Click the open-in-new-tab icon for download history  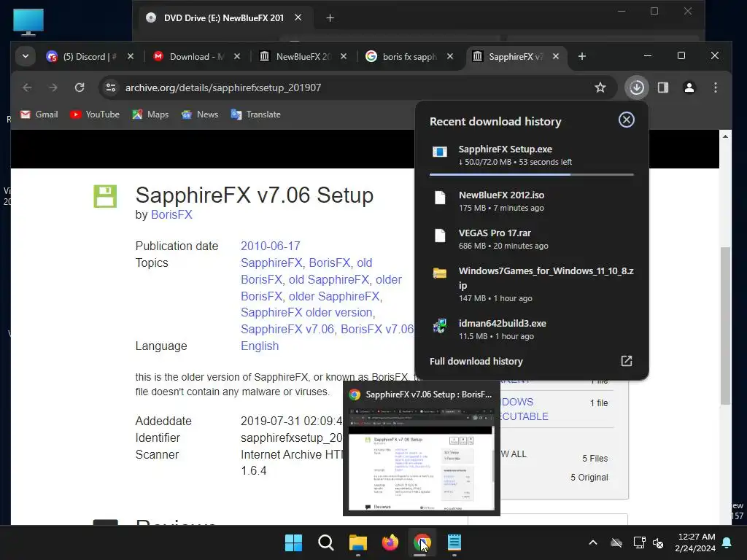tap(627, 361)
